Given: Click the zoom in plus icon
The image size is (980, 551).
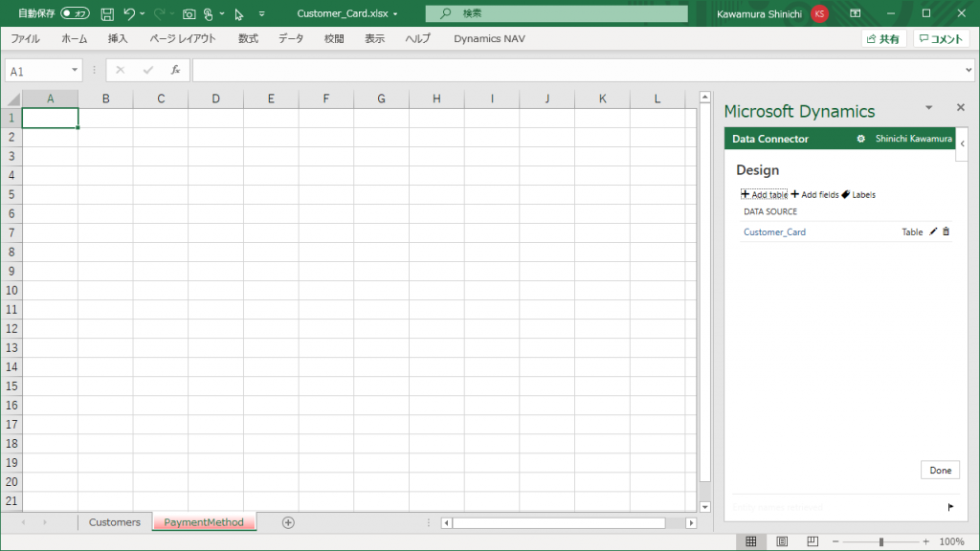Looking at the screenshot, I should coord(925,541).
